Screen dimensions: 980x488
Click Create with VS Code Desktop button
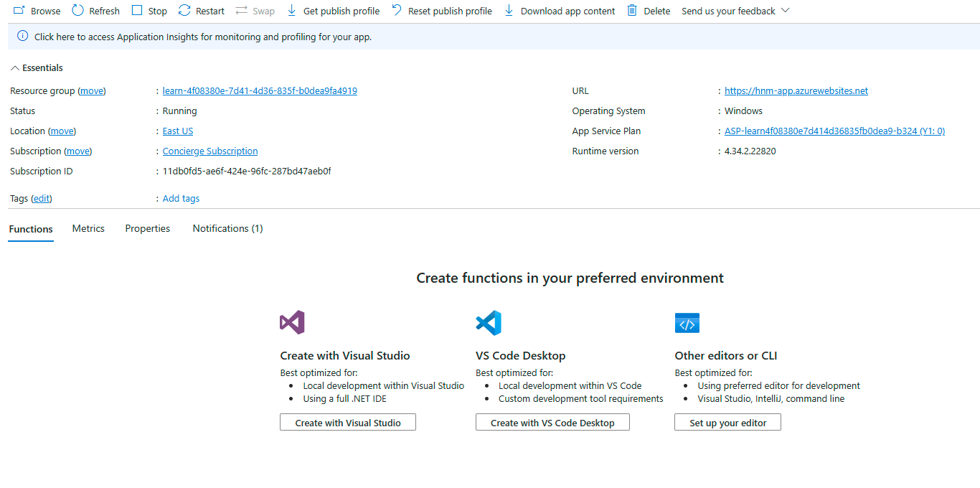pos(552,423)
